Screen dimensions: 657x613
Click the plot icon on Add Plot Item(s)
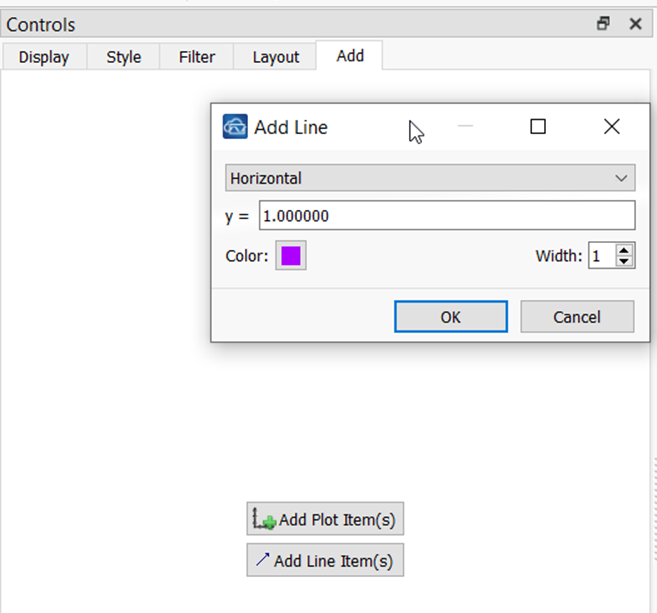264,519
